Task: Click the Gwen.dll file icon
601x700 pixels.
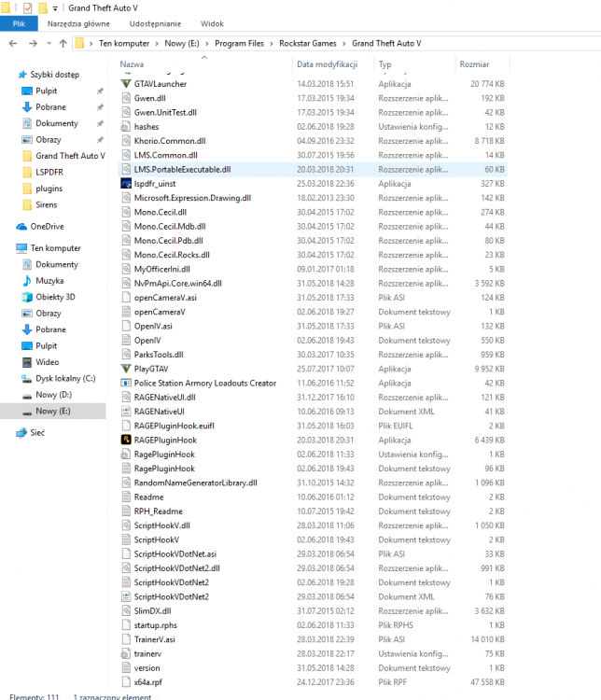Action: [x=126, y=98]
